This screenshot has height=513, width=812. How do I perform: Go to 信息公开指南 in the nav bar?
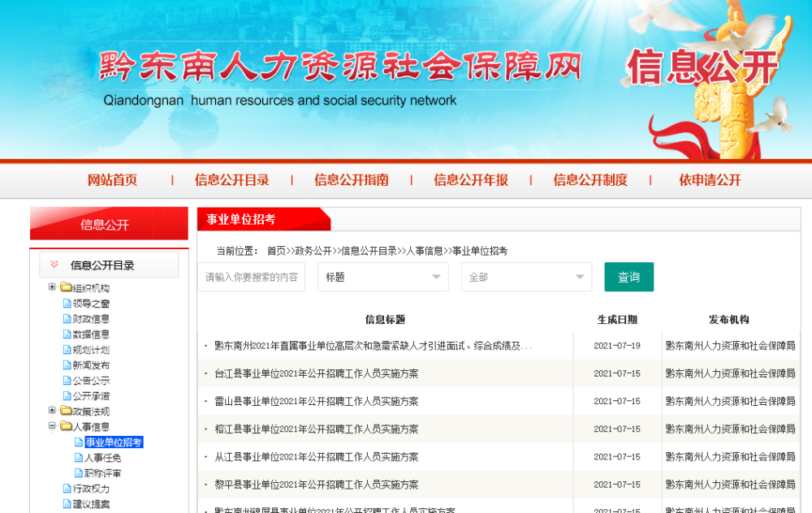[x=352, y=180]
